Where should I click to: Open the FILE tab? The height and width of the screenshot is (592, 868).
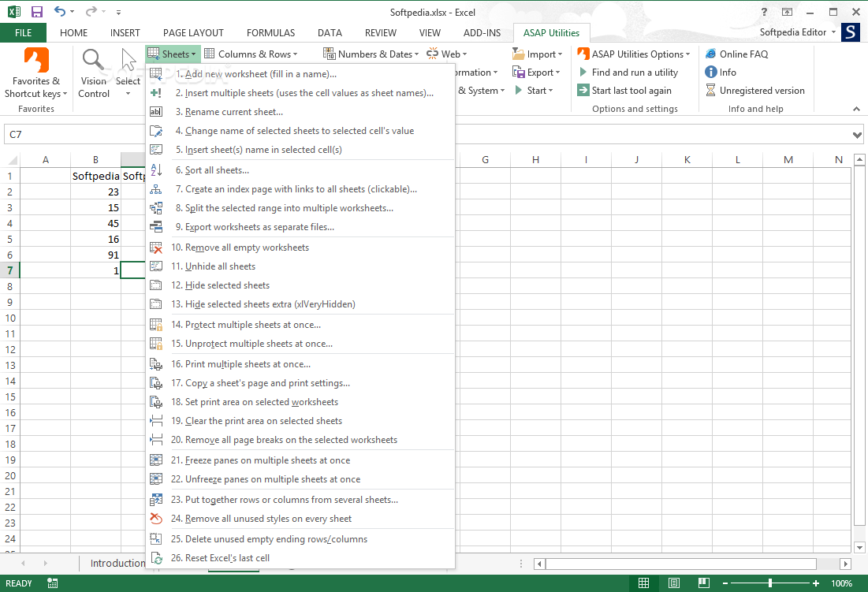tap(23, 32)
